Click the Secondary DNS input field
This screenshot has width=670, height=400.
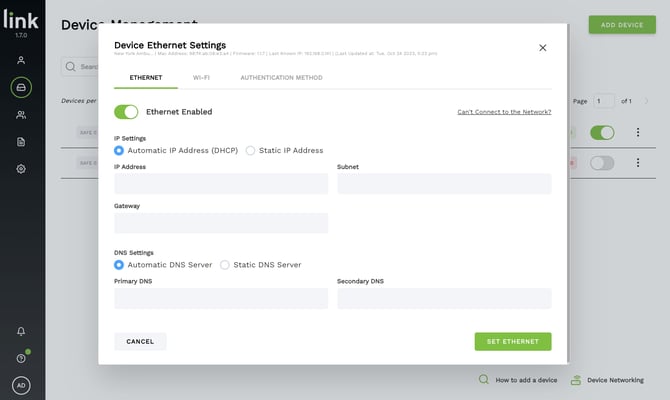(444, 298)
